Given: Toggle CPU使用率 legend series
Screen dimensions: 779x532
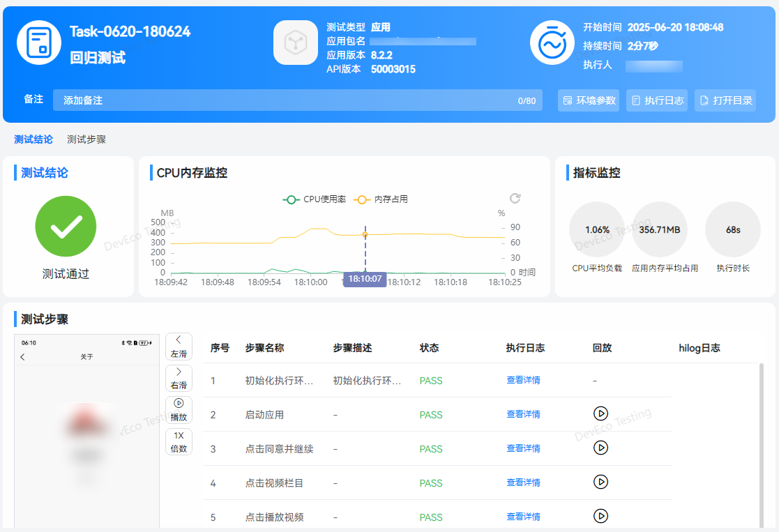Looking at the screenshot, I should [x=315, y=199].
